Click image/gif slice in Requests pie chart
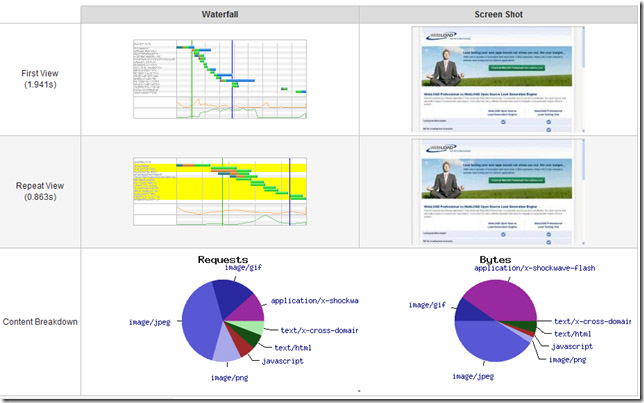644x403 pixels. (x=230, y=297)
